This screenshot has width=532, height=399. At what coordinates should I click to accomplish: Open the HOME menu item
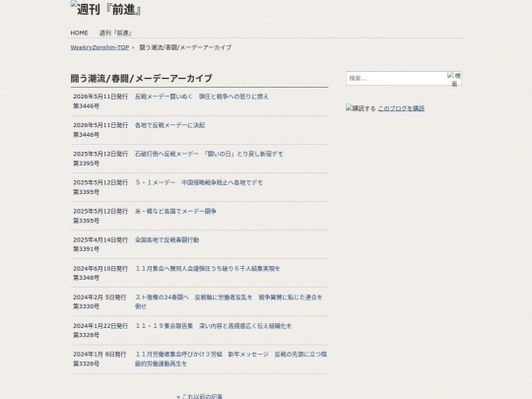tap(79, 33)
